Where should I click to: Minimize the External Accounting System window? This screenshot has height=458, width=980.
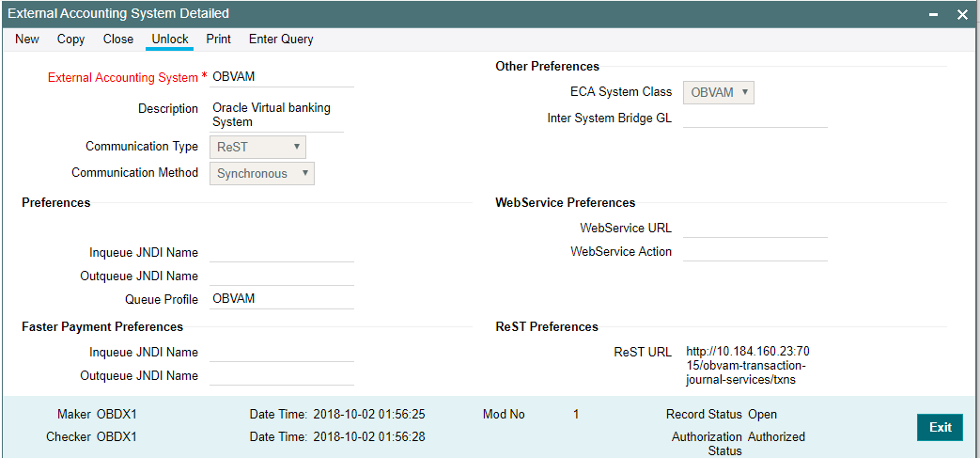pos(933,14)
